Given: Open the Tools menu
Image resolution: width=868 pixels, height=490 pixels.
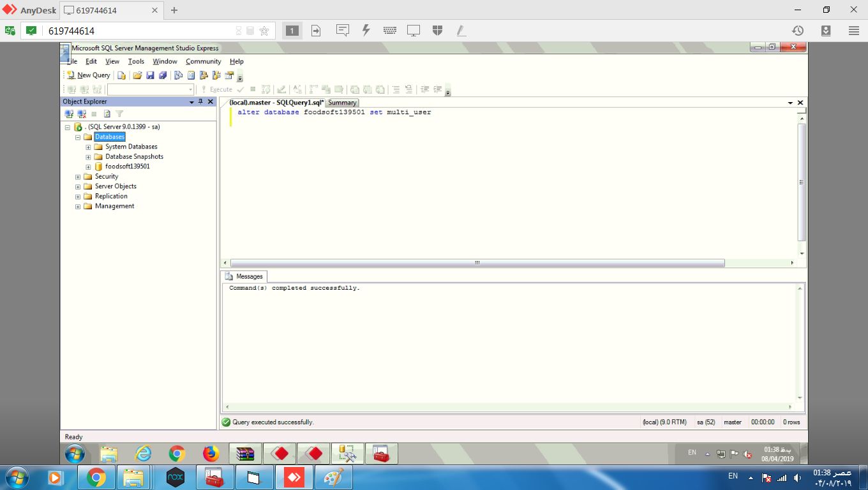Looking at the screenshot, I should [x=136, y=62].
